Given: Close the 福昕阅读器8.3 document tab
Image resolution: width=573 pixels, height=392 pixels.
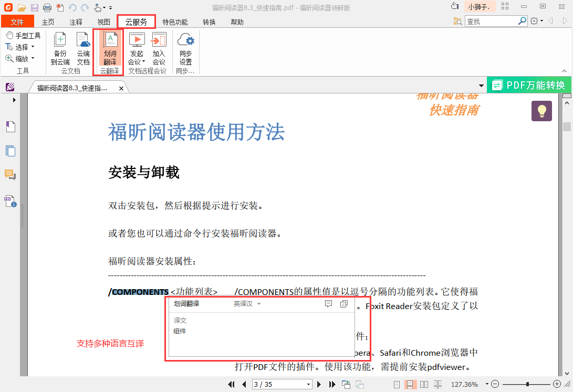Looking at the screenshot, I should point(121,88).
